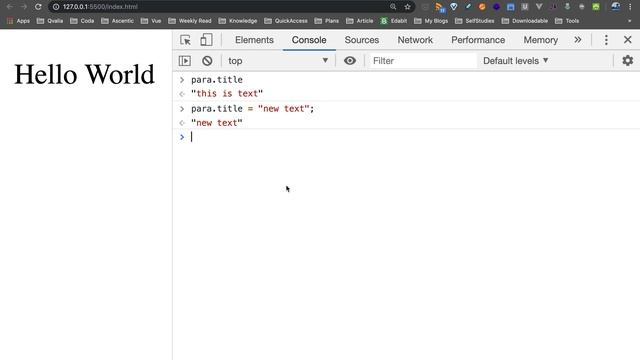Switch to the Sources tab
The height and width of the screenshot is (360, 640).
click(x=362, y=40)
